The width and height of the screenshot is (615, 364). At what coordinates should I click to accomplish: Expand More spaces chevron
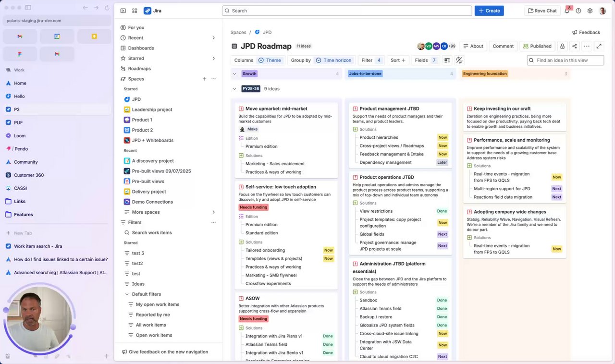213,212
